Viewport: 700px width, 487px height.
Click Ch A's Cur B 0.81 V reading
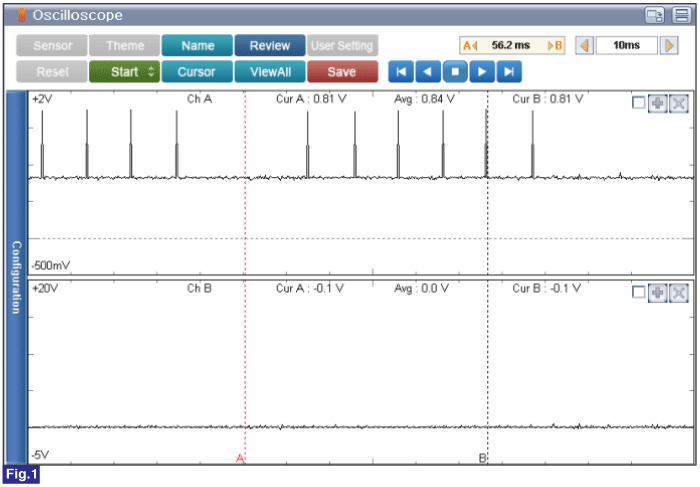tap(548, 99)
